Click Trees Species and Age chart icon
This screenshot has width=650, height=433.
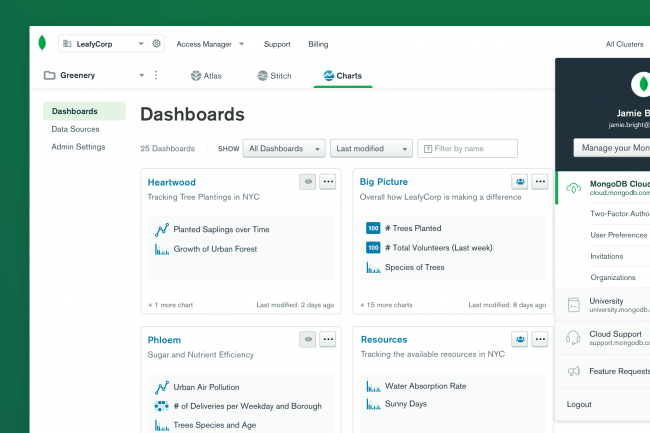pos(162,425)
